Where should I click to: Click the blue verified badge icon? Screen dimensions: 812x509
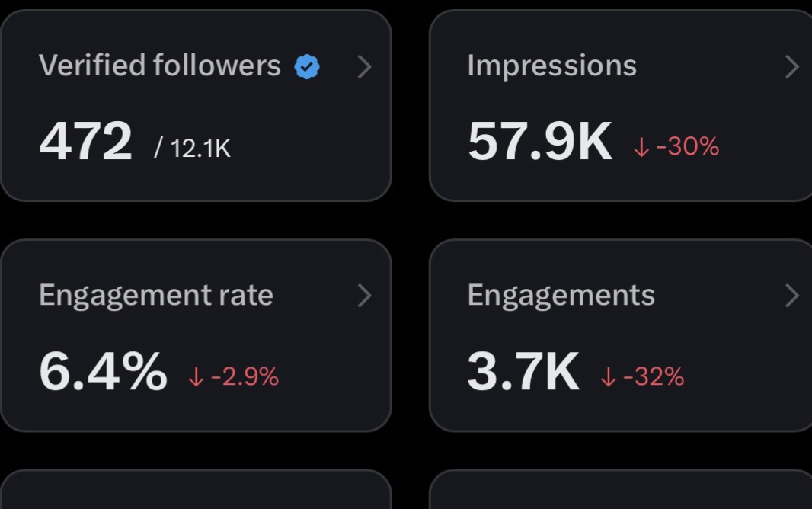[x=307, y=67]
